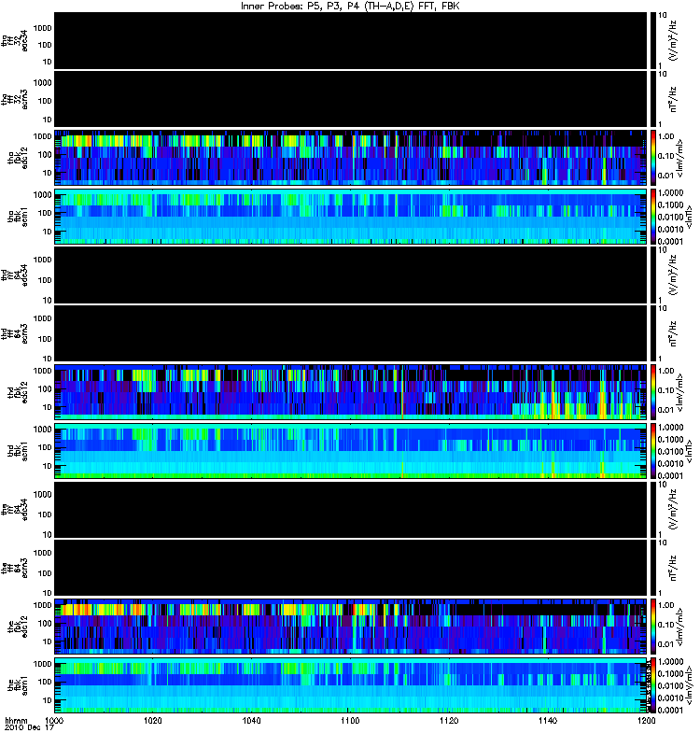Click the tha fbk scm1 rainbow color bar
This screenshot has width=700, height=747.
click(x=652, y=217)
